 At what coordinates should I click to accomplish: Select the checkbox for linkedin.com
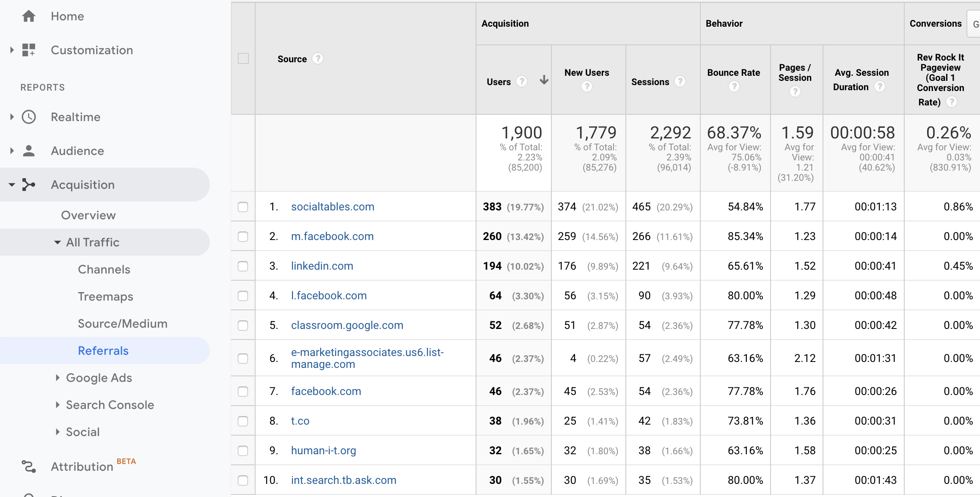point(243,266)
